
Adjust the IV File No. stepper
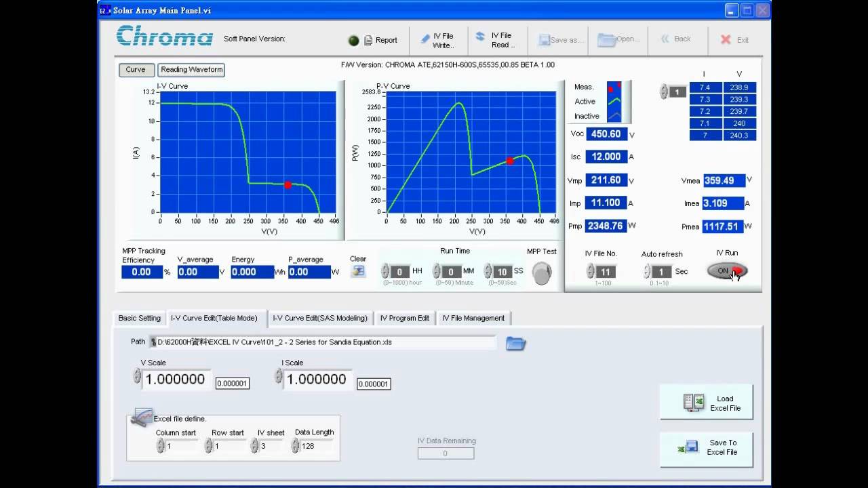[x=590, y=271]
